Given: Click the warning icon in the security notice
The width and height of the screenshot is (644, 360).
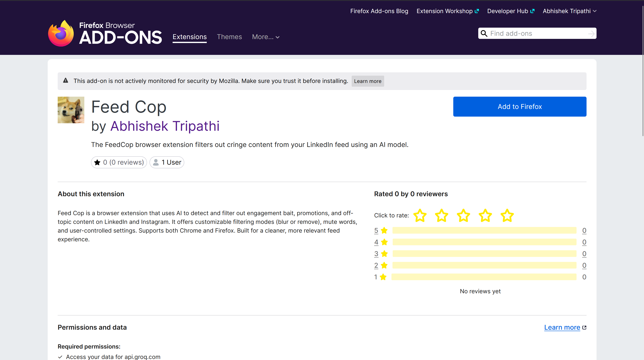Looking at the screenshot, I should pos(66,81).
